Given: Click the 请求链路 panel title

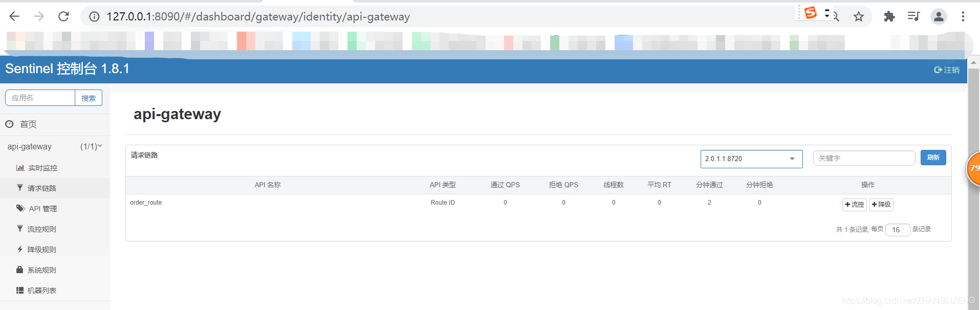Looking at the screenshot, I should coord(144,155).
